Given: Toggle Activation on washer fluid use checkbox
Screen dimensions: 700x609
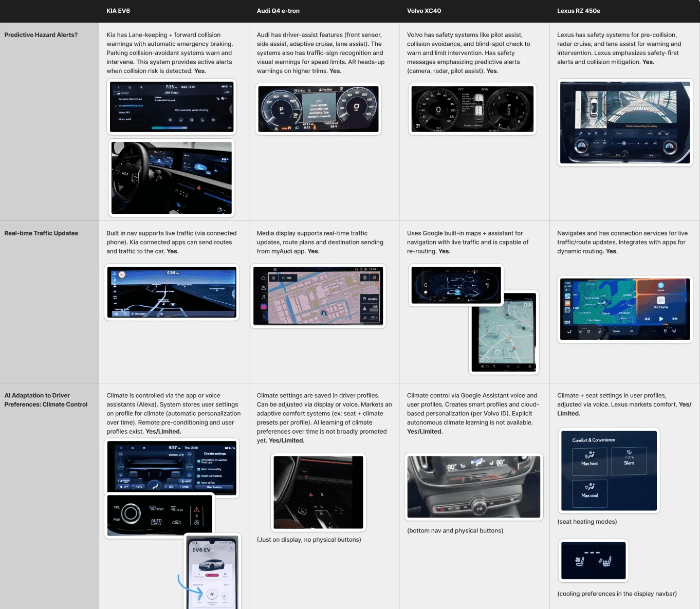Looking at the screenshot, I should click(x=198, y=461).
